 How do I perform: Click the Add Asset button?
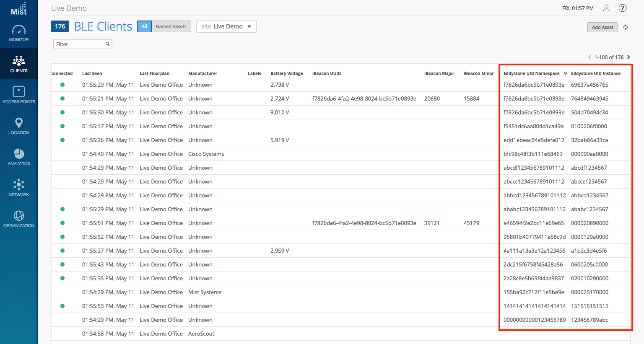point(602,27)
